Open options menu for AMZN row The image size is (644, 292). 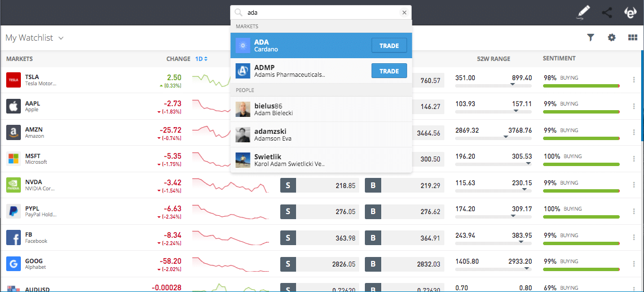tap(634, 132)
